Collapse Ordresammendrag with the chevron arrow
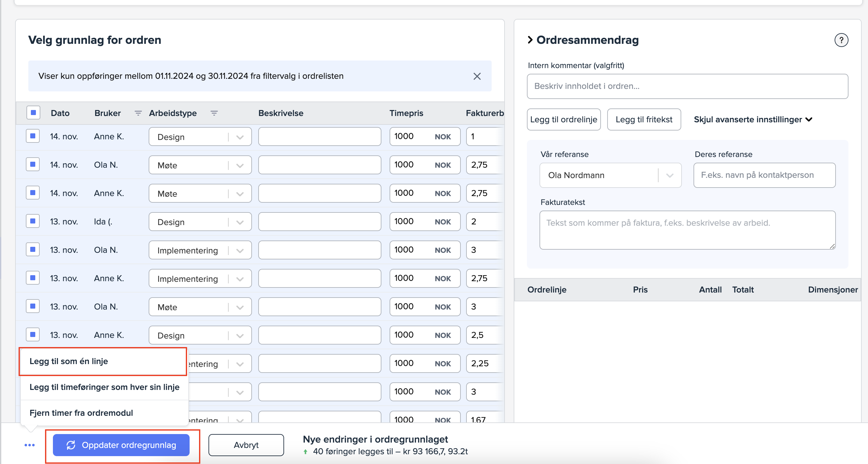This screenshot has height=464, width=868. (530, 40)
